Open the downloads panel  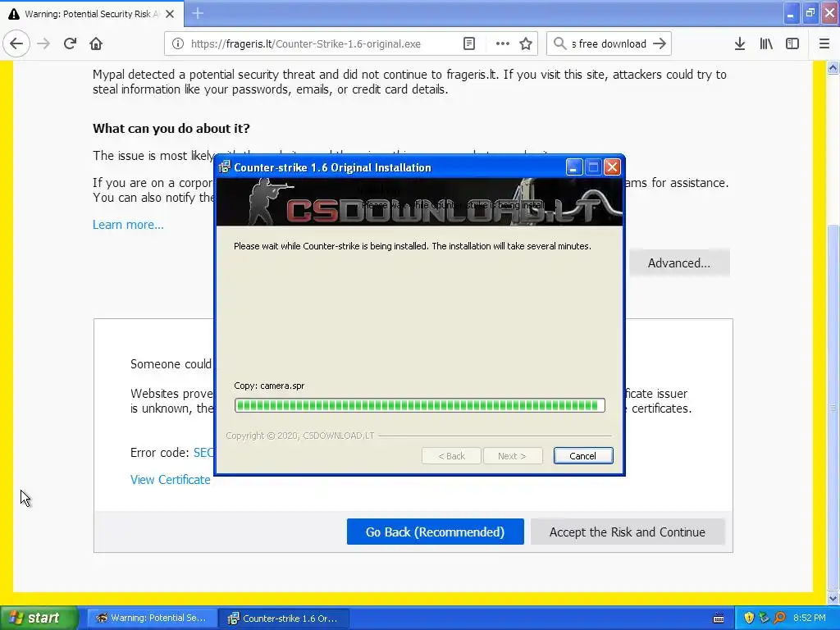tap(740, 43)
